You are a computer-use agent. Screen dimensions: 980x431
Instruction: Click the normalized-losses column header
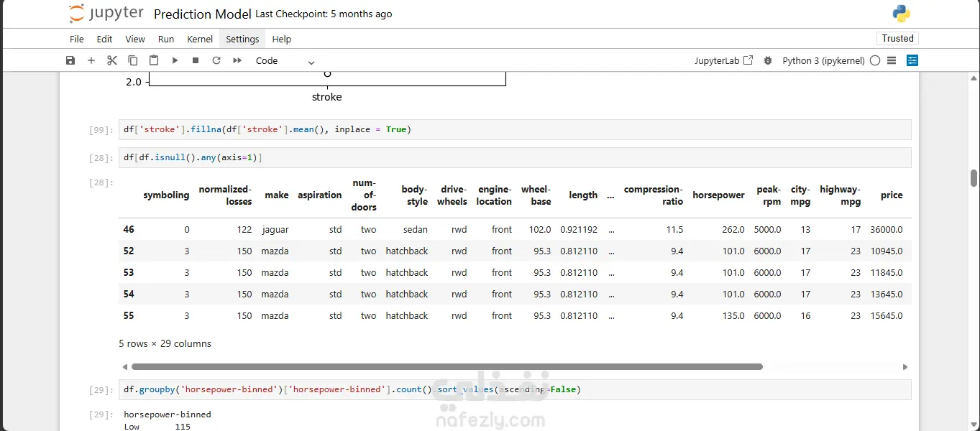click(x=226, y=195)
